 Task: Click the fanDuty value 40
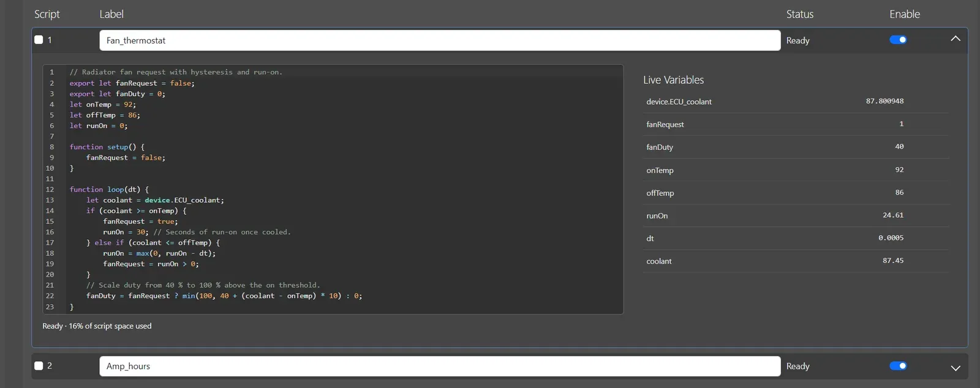[899, 146]
